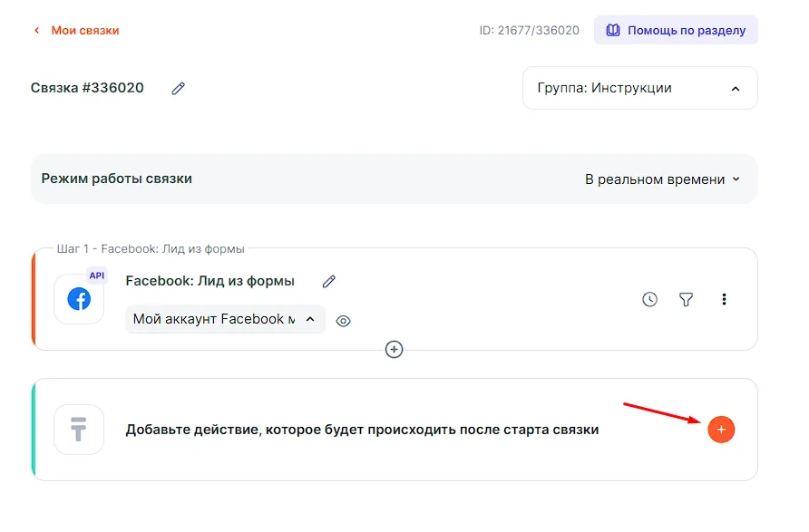Viewport: 809px width, 532px height.
Task: Click the gray action placeholder icon
Action: 79,430
